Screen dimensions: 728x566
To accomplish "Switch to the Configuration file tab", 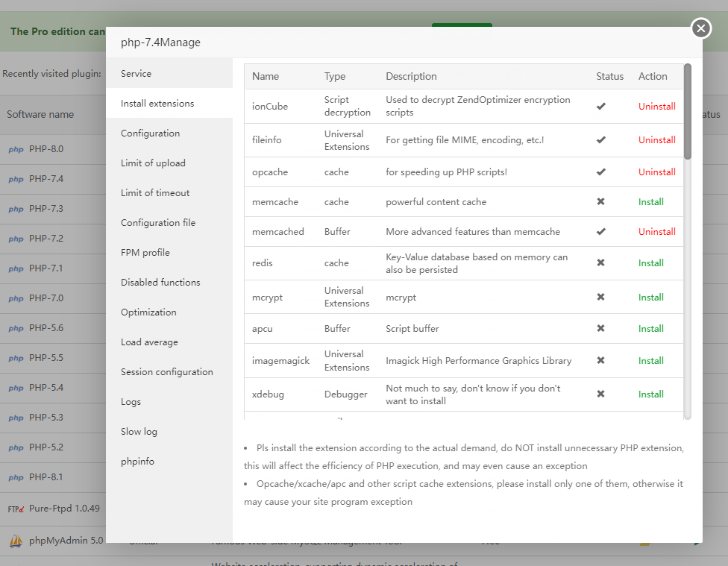I will click(x=158, y=223).
